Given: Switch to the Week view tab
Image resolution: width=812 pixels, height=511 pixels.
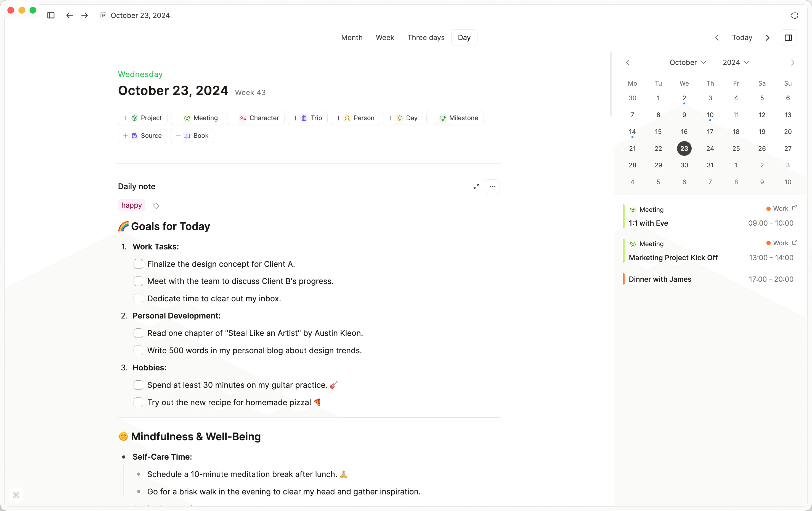Looking at the screenshot, I should (385, 38).
